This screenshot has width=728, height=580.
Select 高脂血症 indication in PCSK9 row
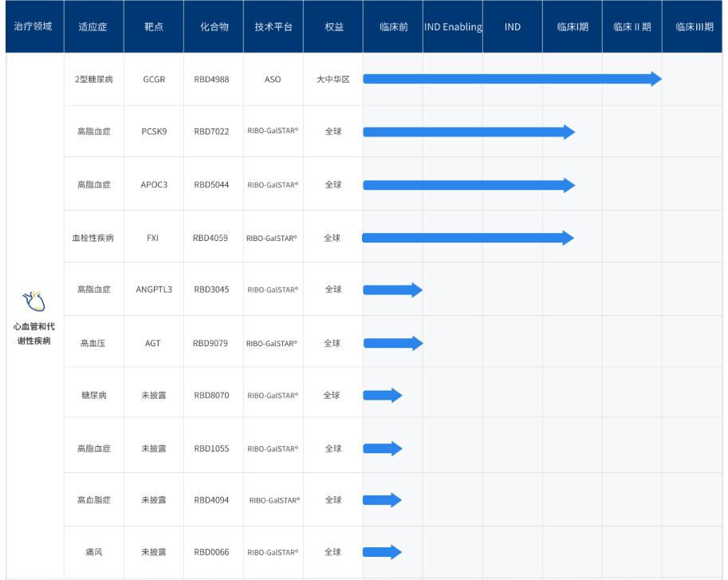pos(94,132)
